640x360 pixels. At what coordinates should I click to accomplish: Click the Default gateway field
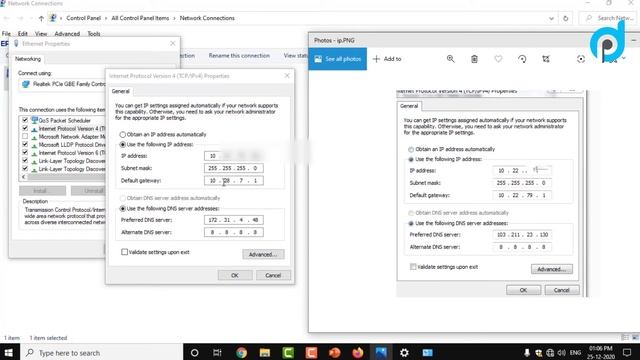click(x=233, y=180)
